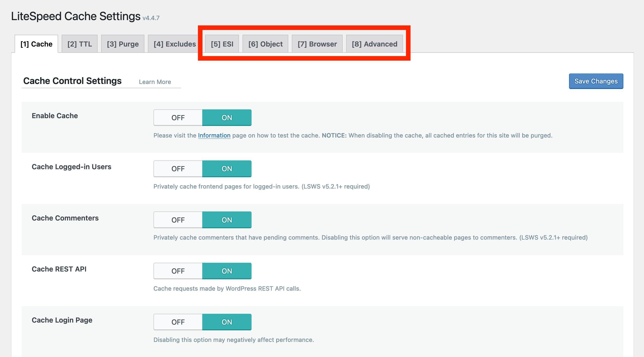Click the 'Disabling this option may negatively' text

tap(234, 340)
